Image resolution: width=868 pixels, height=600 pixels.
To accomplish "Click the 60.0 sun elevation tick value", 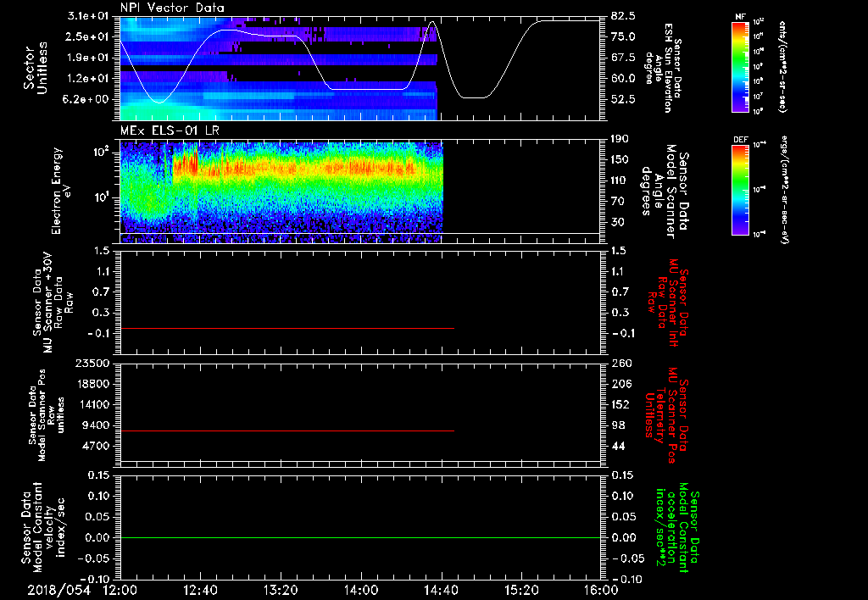I will pyautogui.click(x=623, y=79).
